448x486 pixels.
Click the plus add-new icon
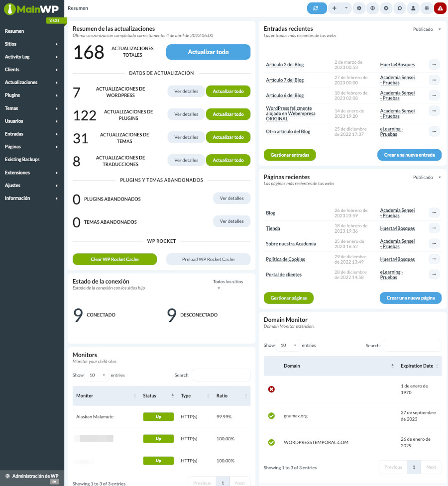tap(334, 8)
